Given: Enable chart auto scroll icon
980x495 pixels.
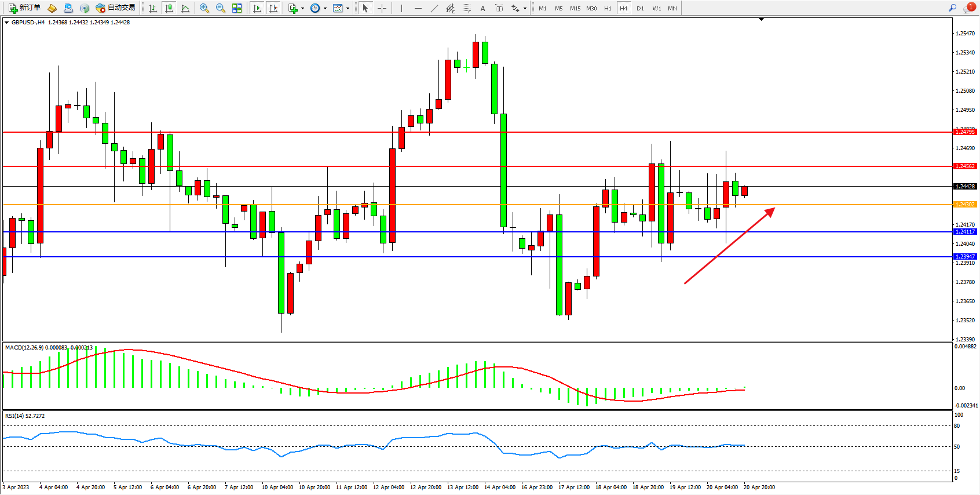Looking at the screenshot, I should [x=257, y=8].
